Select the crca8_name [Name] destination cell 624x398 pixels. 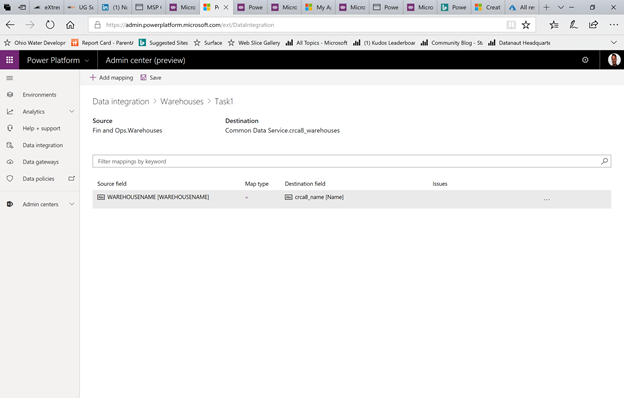314,197
